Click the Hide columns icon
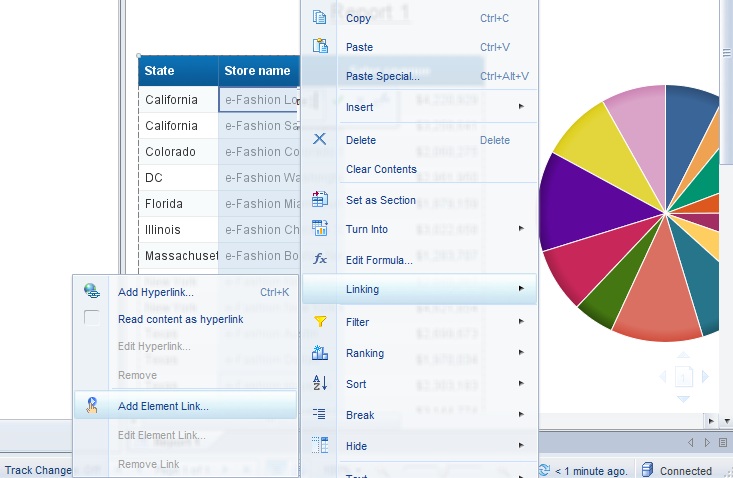Image resolution: width=733 pixels, height=478 pixels. (320, 445)
